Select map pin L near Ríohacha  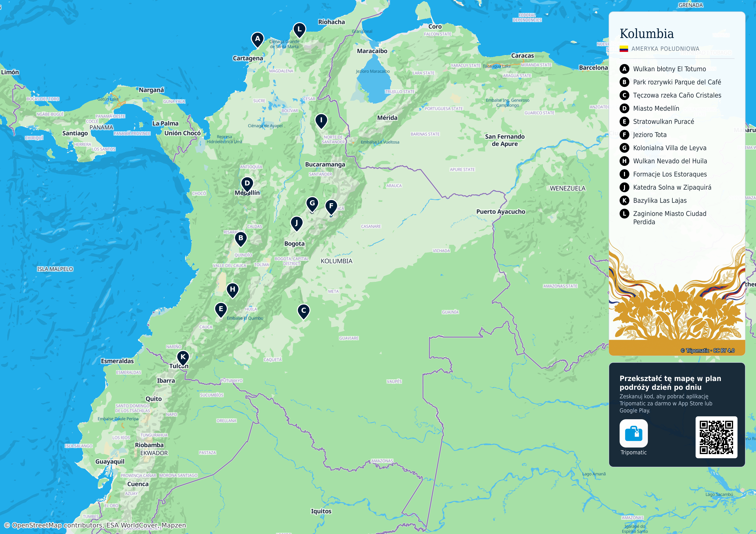point(299,30)
